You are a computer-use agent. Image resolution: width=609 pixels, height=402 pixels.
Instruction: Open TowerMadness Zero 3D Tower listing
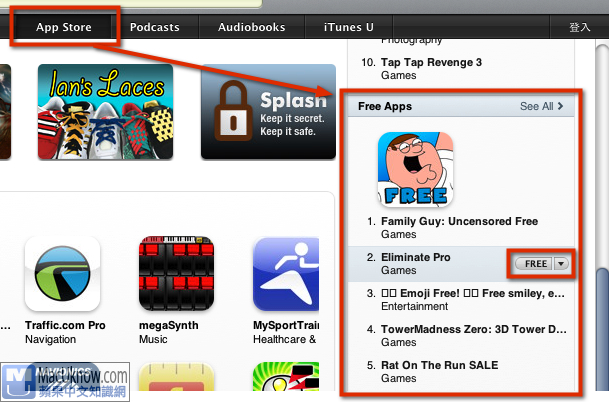click(473, 329)
